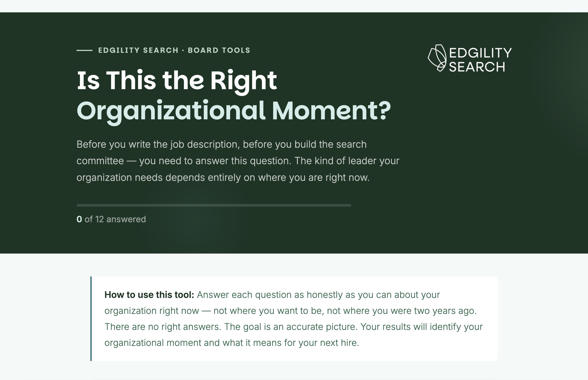The width and height of the screenshot is (588, 380).
Task: Click the bold 0 in answered counter
Action: (x=79, y=219)
